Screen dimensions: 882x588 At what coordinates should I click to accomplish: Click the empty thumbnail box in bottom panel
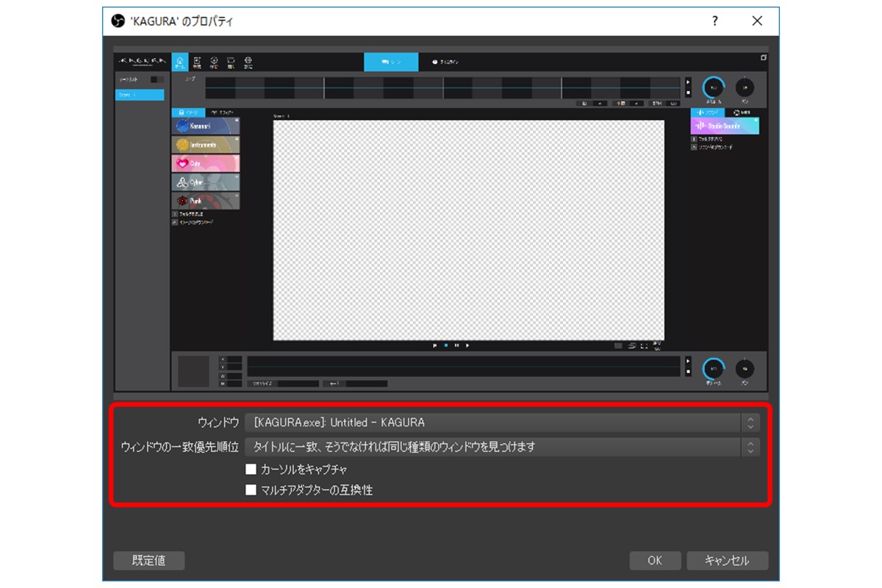(194, 371)
